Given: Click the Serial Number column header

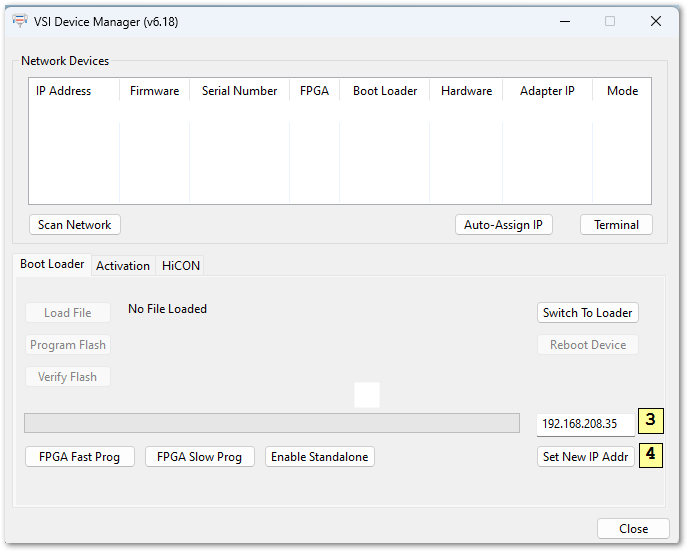Looking at the screenshot, I should tap(240, 91).
